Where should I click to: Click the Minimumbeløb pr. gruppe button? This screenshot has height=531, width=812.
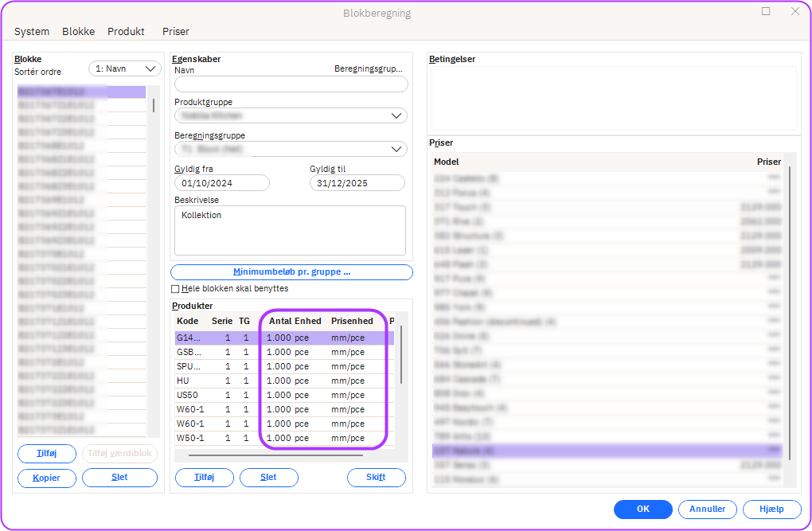pyautogui.click(x=291, y=272)
